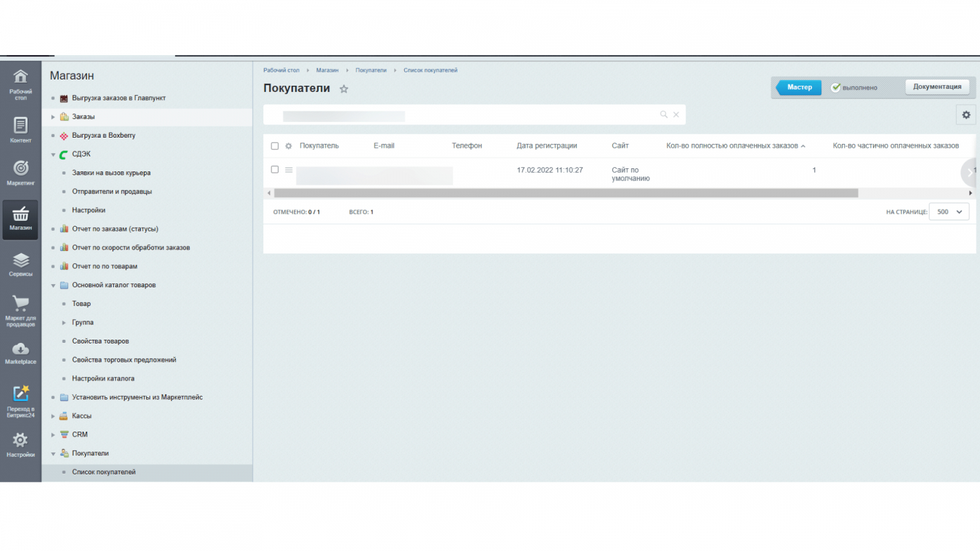The image size is (980, 551).
Task: Open the 500 per-page dropdown
Action: (x=949, y=212)
